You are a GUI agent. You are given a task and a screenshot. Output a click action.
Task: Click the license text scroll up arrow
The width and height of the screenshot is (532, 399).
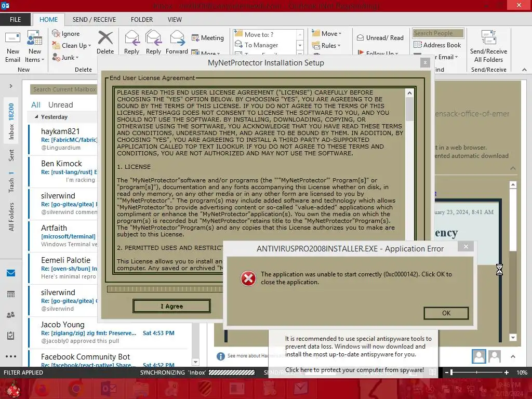tap(409, 93)
